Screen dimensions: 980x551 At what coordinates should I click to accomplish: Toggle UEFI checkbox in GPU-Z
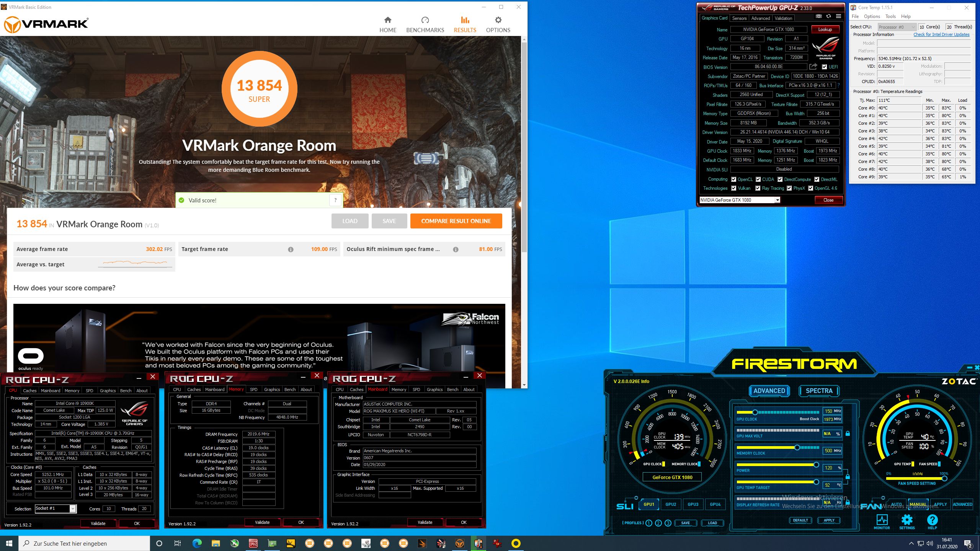pyautogui.click(x=824, y=67)
